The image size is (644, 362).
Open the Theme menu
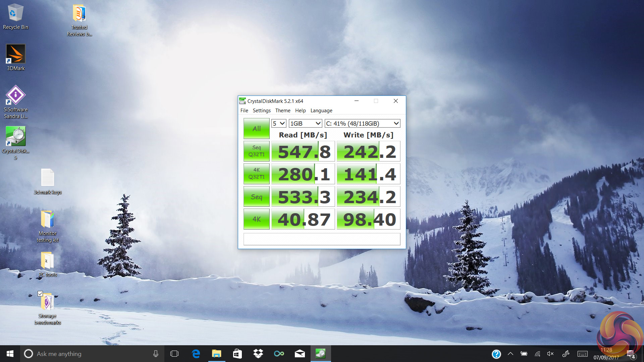[x=282, y=111]
